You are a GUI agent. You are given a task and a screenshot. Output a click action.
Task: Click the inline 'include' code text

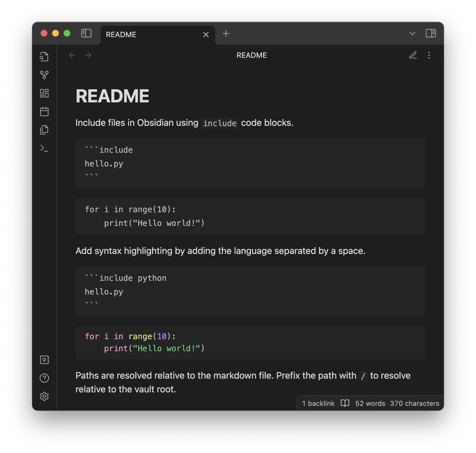(x=220, y=123)
